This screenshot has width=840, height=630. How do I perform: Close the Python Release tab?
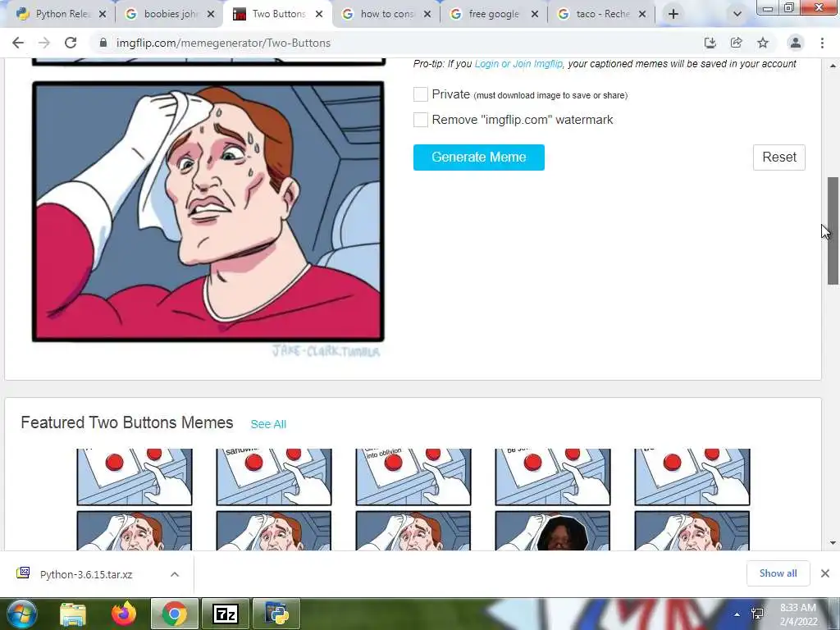coord(103,14)
